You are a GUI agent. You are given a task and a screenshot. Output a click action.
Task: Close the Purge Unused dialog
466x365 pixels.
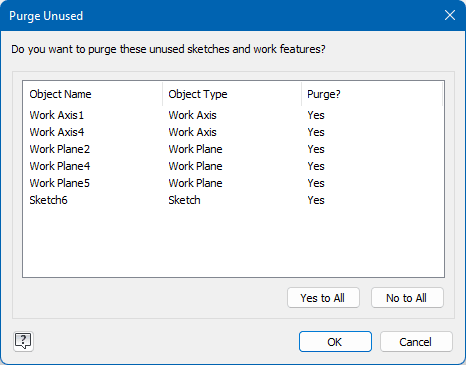450,15
